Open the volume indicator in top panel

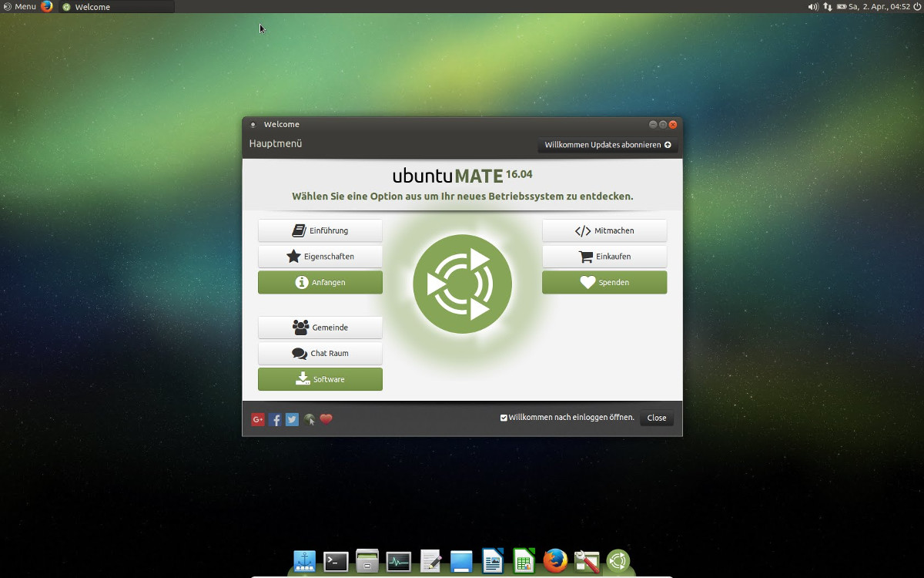point(813,6)
